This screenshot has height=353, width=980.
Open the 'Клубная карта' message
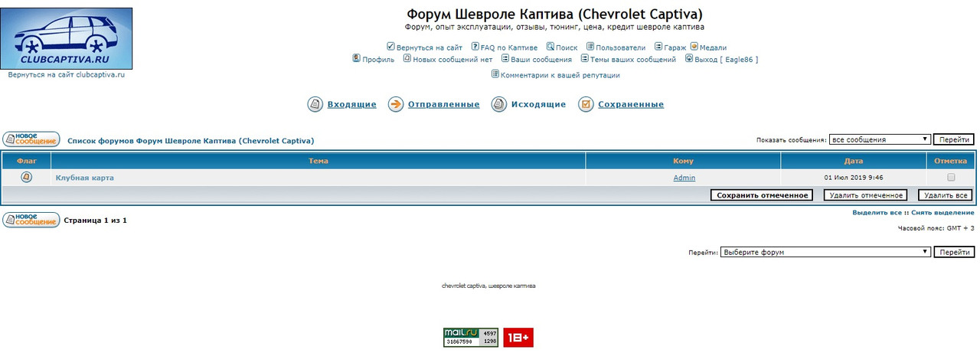tap(85, 178)
